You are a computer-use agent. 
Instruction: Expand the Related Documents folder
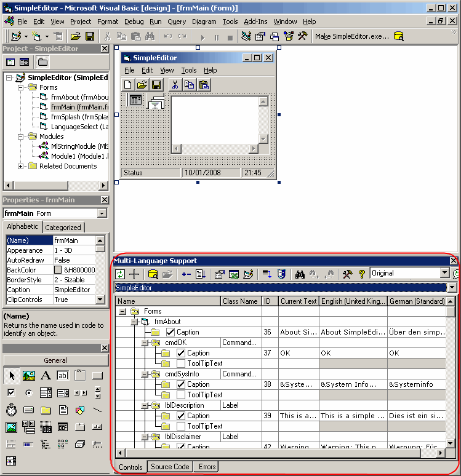pyautogui.click(x=20, y=166)
